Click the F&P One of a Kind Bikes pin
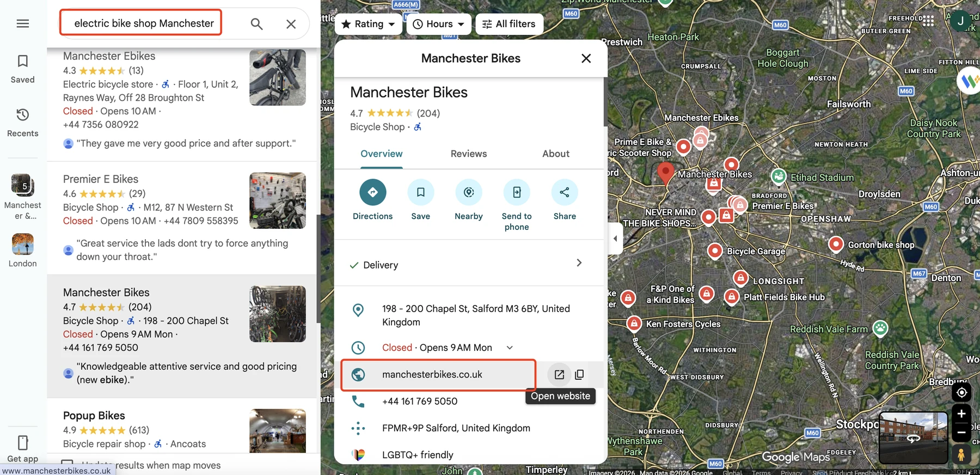Image resolution: width=980 pixels, height=475 pixels. click(x=707, y=294)
